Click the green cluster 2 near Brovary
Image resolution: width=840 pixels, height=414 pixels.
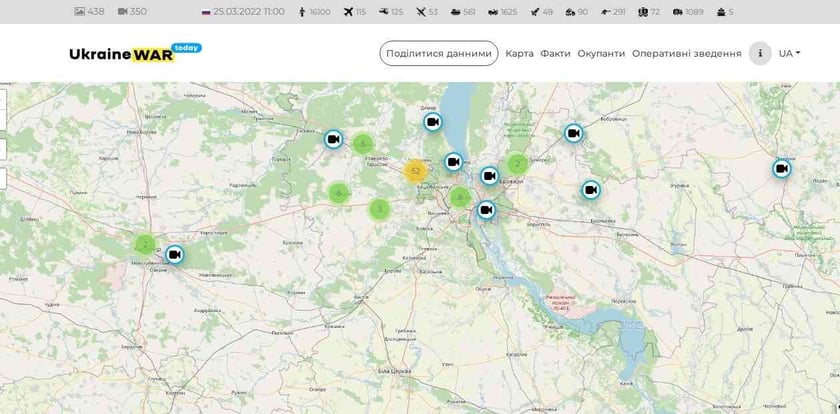click(x=517, y=164)
